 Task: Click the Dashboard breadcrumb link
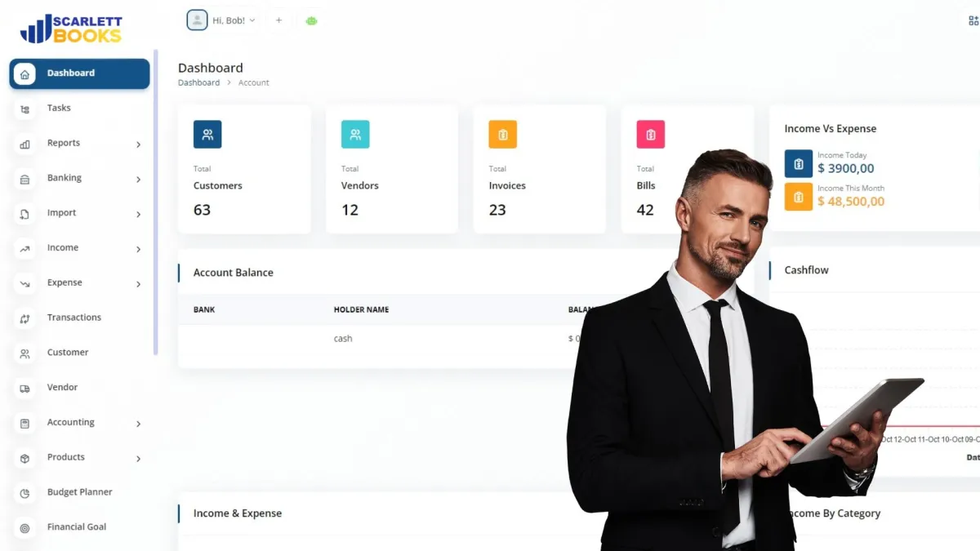(x=198, y=82)
